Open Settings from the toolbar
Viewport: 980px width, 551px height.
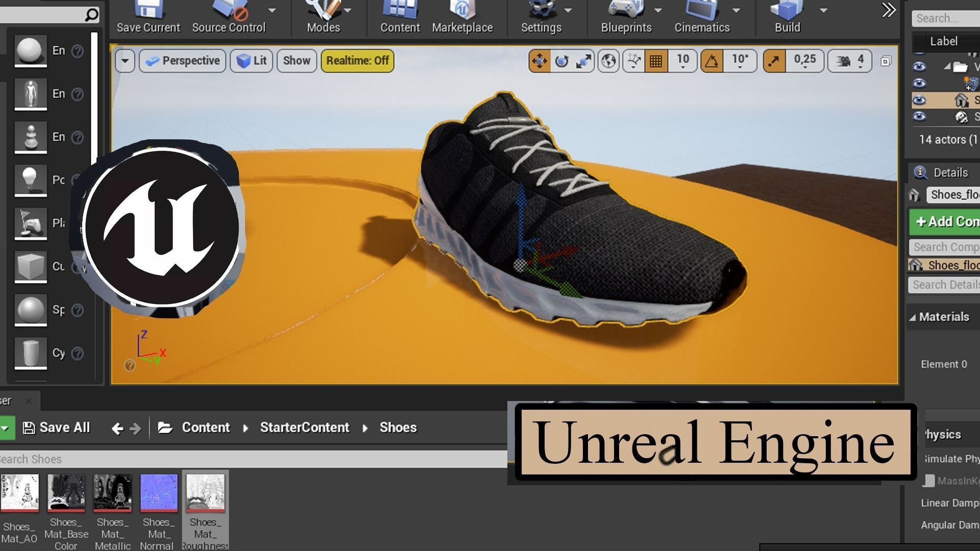[x=541, y=18]
